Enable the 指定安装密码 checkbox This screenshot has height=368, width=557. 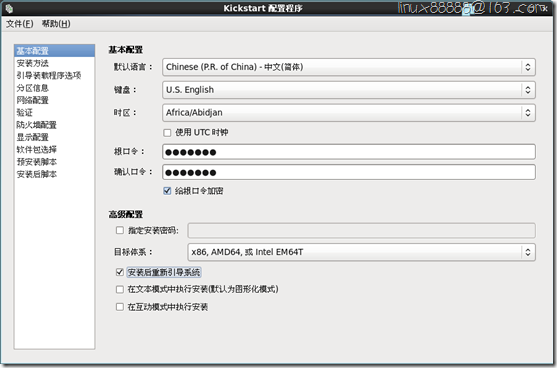(x=120, y=231)
